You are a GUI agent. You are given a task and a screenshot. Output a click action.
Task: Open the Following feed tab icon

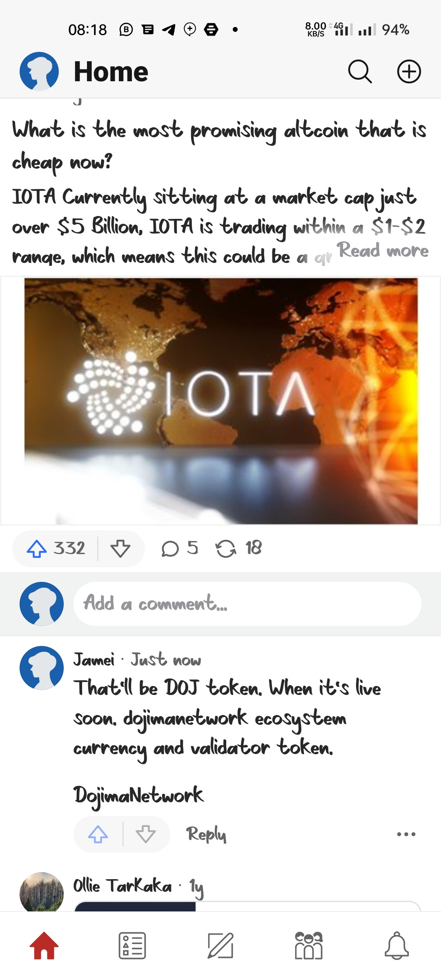(132, 946)
